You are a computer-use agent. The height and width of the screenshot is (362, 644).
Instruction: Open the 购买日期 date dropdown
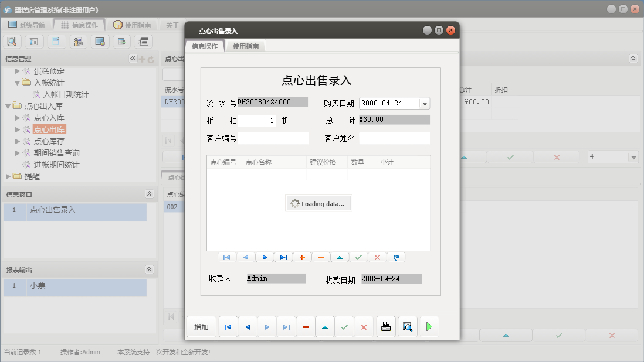[x=424, y=103]
